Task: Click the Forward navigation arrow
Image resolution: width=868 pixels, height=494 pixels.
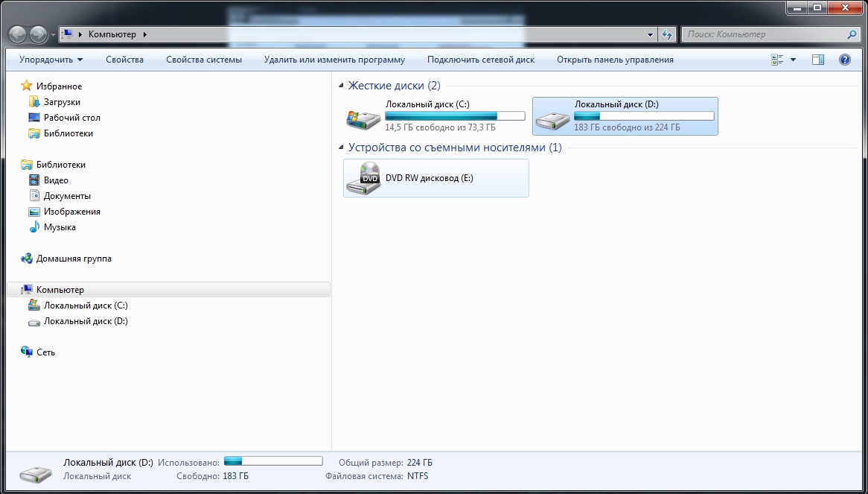Action: pyautogui.click(x=37, y=34)
